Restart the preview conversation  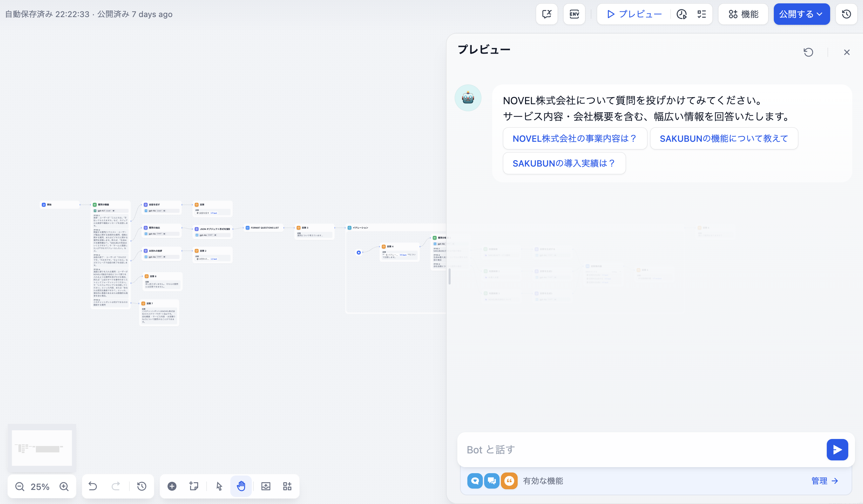click(x=808, y=52)
